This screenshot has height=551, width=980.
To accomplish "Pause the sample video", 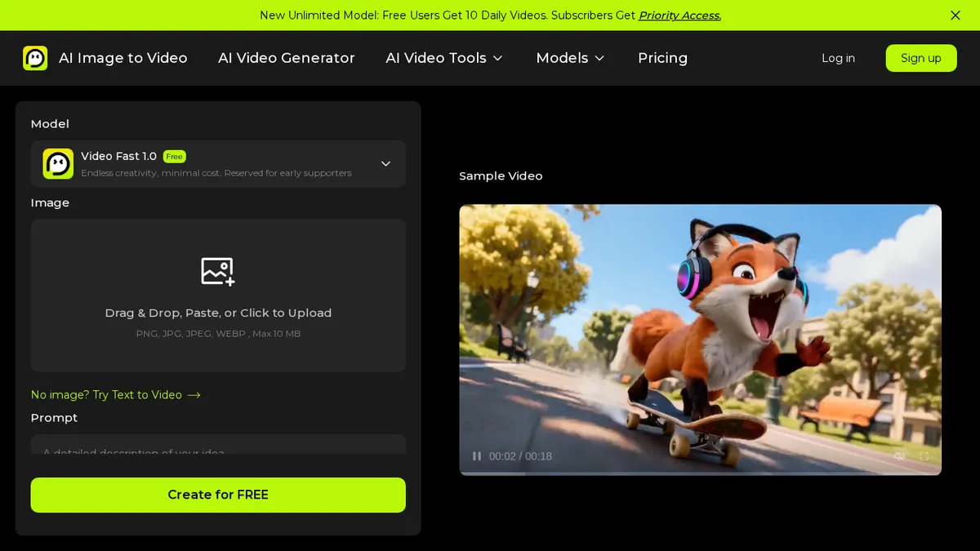I will (477, 456).
